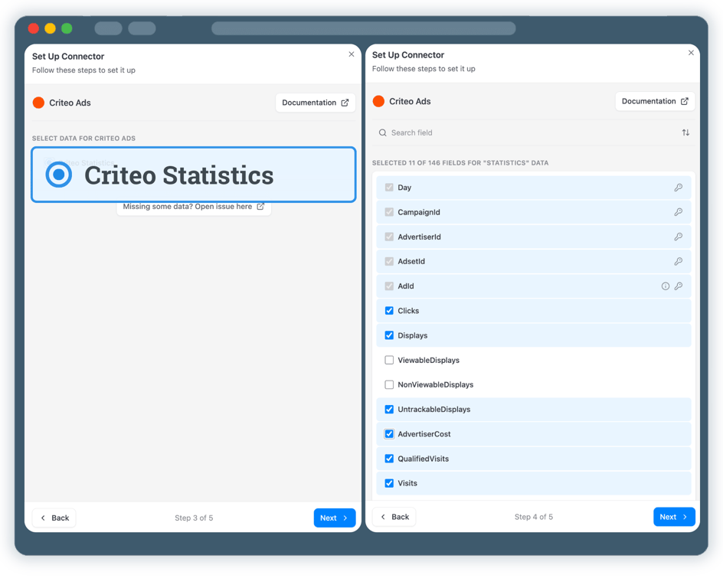
Task: Click the Missing some data issue link
Action: coord(194,207)
